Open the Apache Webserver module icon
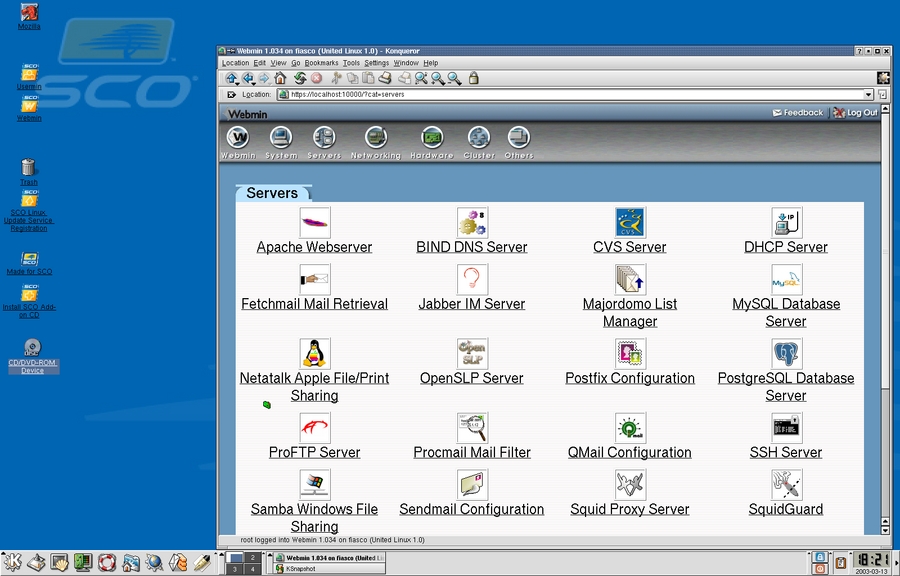This screenshot has width=900, height=576. click(314, 222)
